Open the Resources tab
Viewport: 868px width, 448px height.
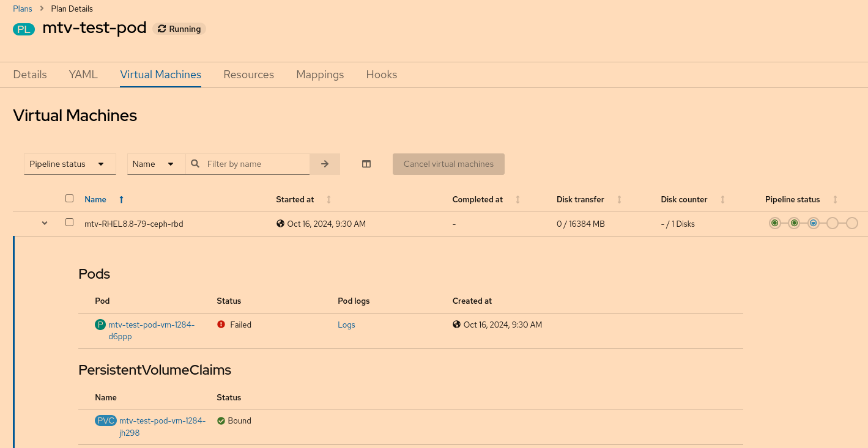[248, 75]
